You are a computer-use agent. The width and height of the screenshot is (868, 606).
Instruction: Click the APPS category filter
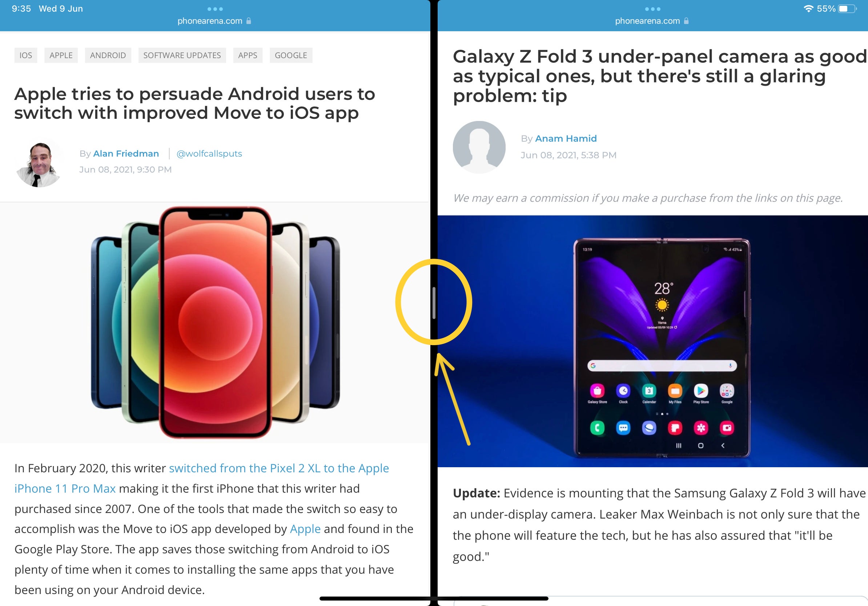pyautogui.click(x=247, y=54)
